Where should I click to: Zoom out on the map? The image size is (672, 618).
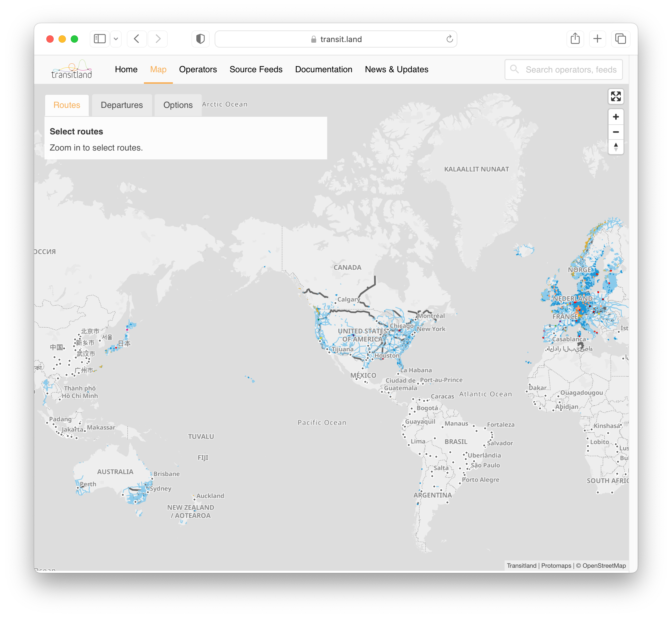pyautogui.click(x=616, y=132)
